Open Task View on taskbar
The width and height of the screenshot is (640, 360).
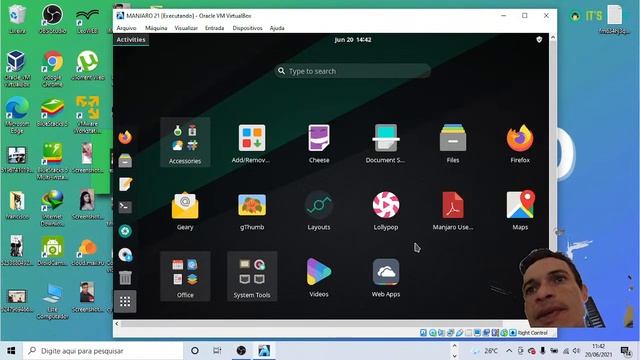[x=217, y=351]
